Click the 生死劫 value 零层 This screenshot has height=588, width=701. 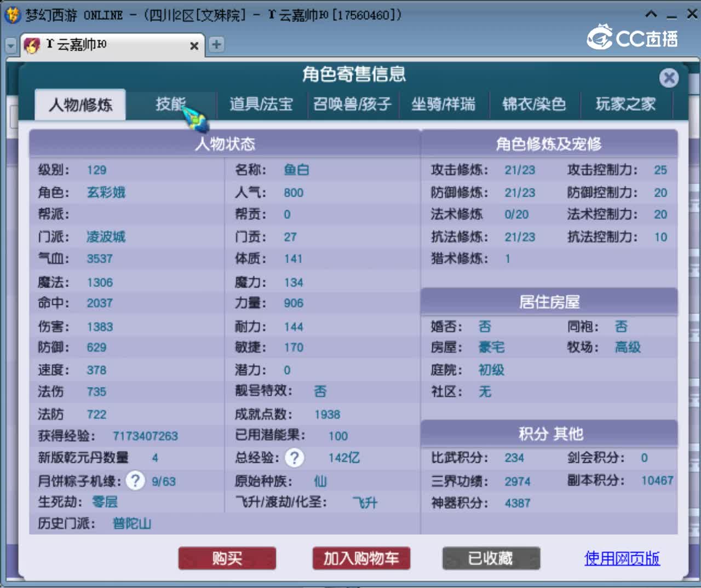click(x=105, y=502)
